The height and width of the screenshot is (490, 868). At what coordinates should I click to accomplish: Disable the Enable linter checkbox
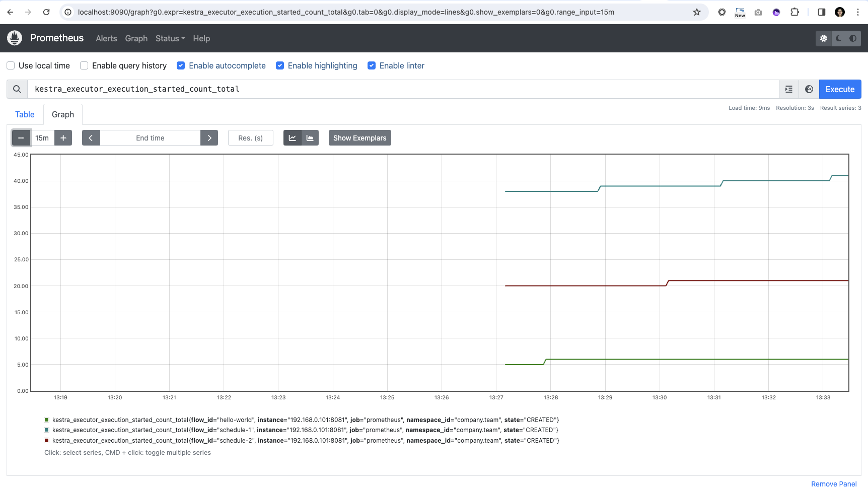click(372, 65)
